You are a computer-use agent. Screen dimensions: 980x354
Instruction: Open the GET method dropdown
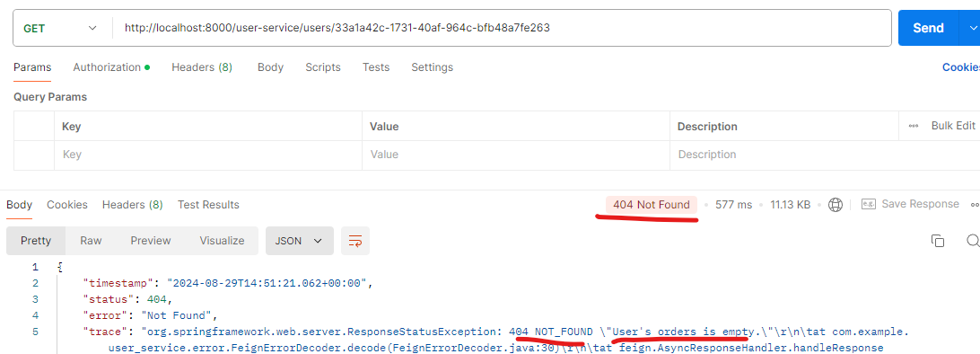pos(61,28)
